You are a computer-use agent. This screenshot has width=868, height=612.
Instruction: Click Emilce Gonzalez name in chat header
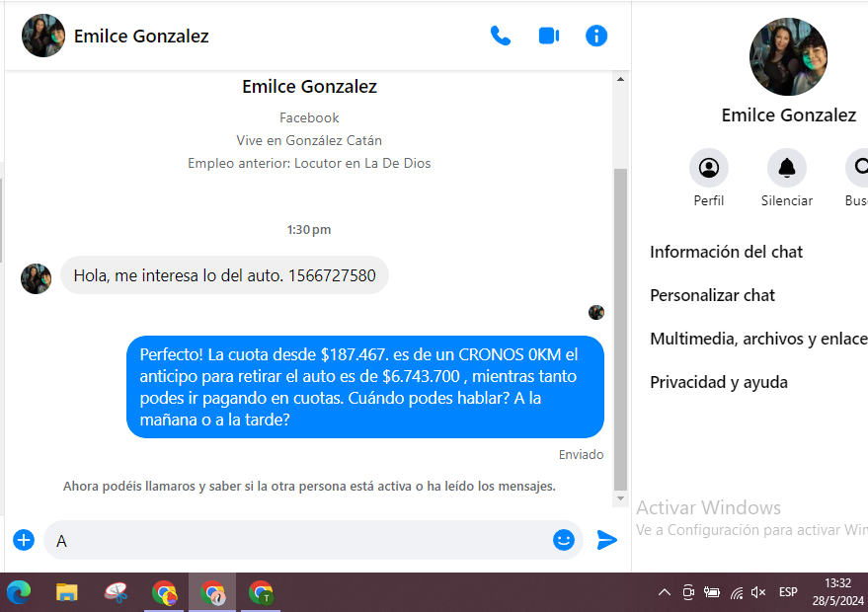click(x=141, y=37)
